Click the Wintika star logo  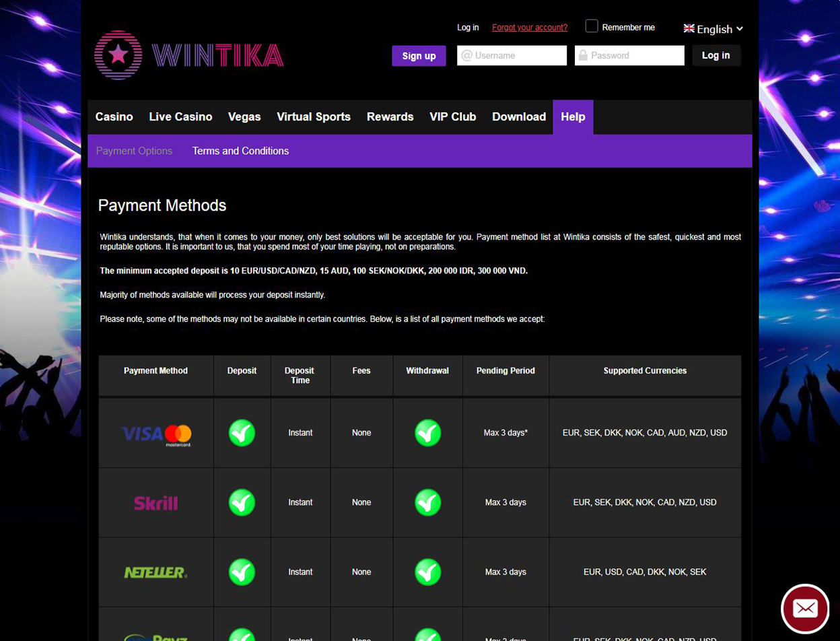pyautogui.click(x=118, y=55)
